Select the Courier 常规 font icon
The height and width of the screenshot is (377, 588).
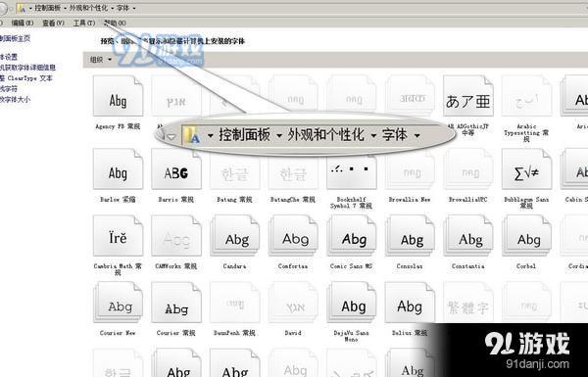pyautogui.click(x=176, y=303)
